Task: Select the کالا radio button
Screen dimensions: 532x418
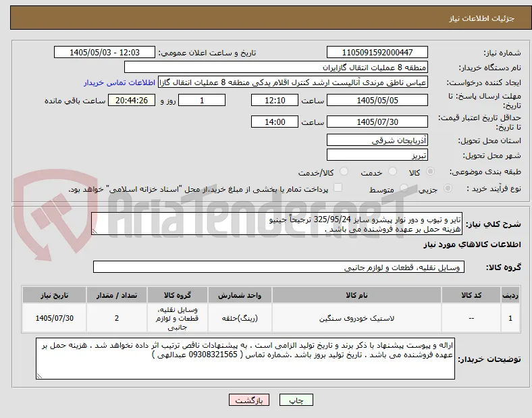Action: [x=430, y=172]
